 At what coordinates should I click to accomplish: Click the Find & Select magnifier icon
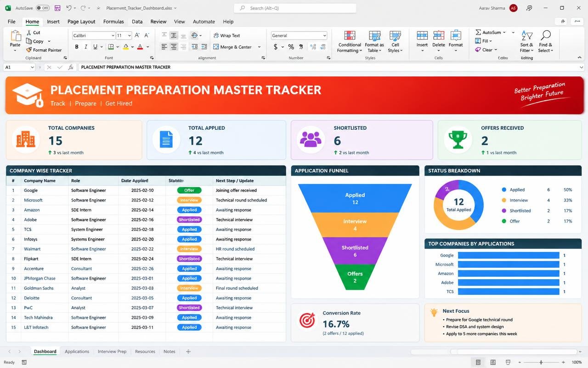pyautogui.click(x=546, y=36)
